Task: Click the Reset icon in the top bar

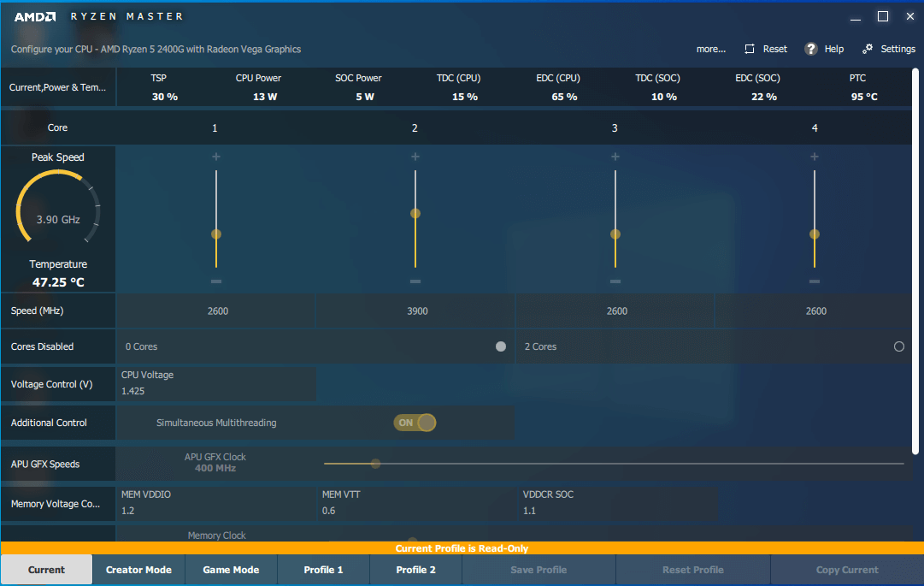Action: click(x=748, y=49)
